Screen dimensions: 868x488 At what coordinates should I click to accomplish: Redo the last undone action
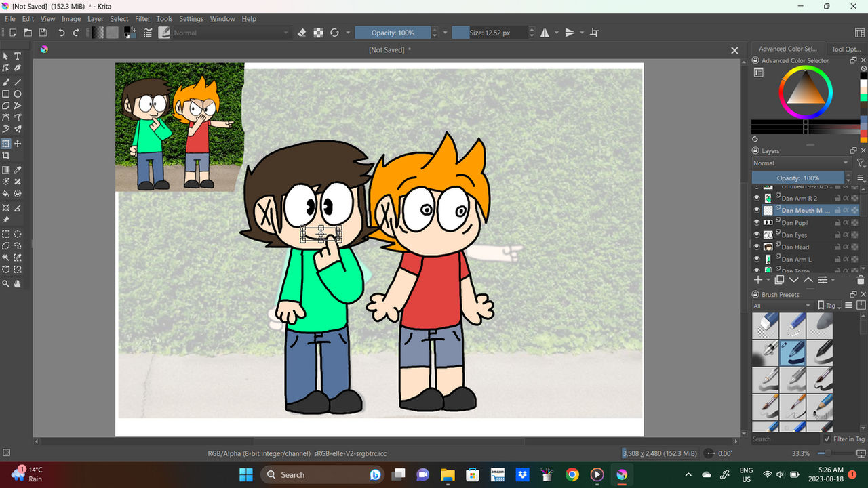(x=76, y=33)
